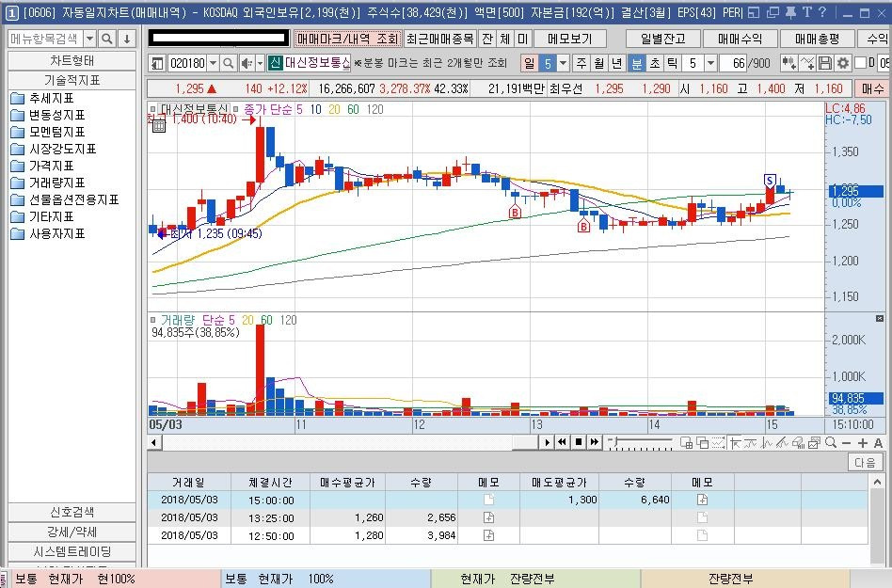Expand the 시장강도지표 folder
892x588 pixels.
[54, 149]
